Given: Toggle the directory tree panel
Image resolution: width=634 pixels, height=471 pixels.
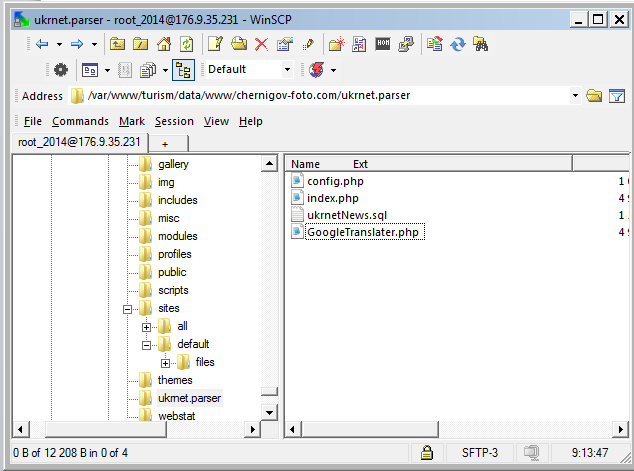Looking at the screenshot, I should 183,70.
